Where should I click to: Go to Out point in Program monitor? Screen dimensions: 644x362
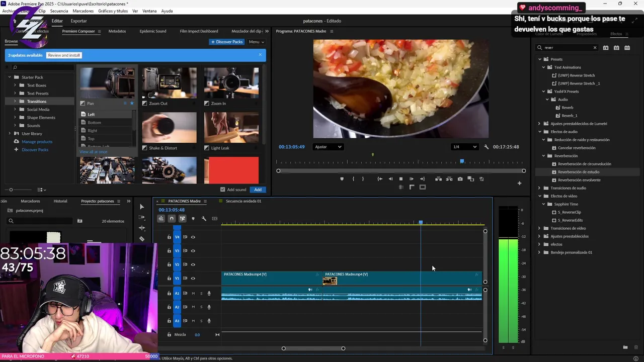422,179
